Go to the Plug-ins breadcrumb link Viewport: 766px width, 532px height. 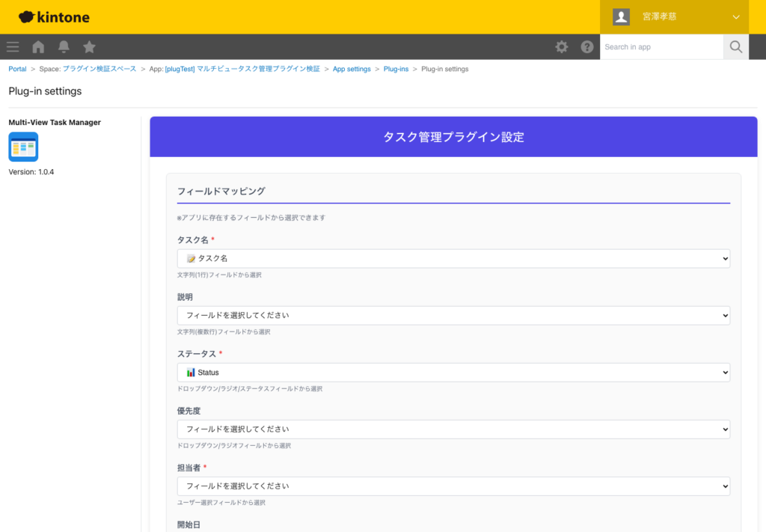[396, 68]
